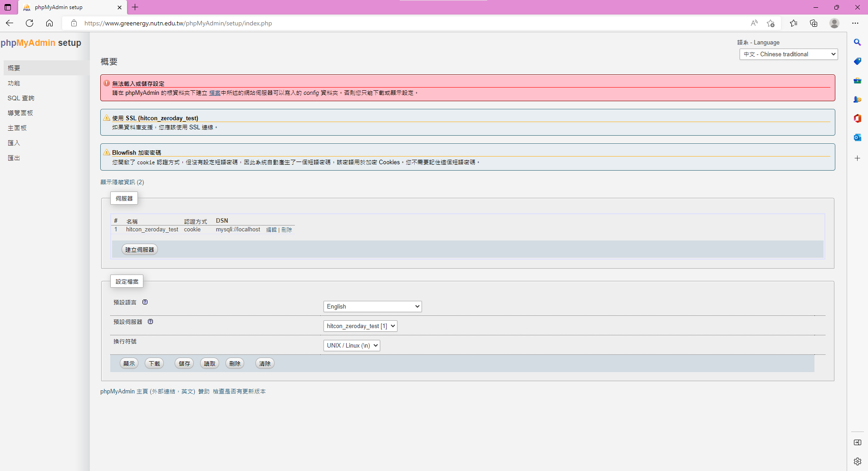The image size is (868, 471).
Task: Open the read aloud icon in address bar
Action: pyautogui.click(x=754, y=23)
